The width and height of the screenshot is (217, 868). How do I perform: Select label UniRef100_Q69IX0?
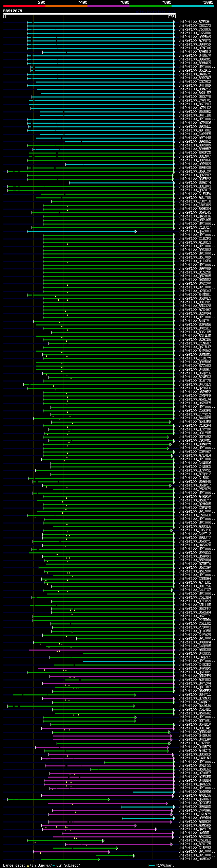pos(195,172)
